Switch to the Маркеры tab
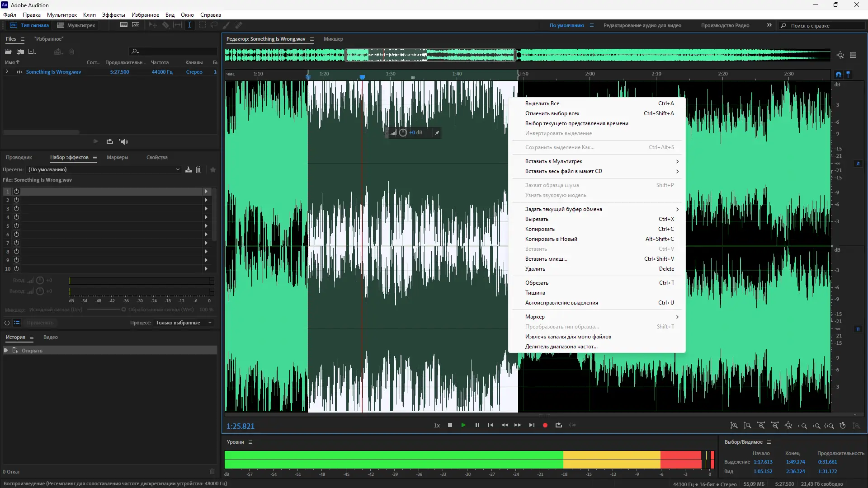Screen dimensions: 868x488 (117, 157)
